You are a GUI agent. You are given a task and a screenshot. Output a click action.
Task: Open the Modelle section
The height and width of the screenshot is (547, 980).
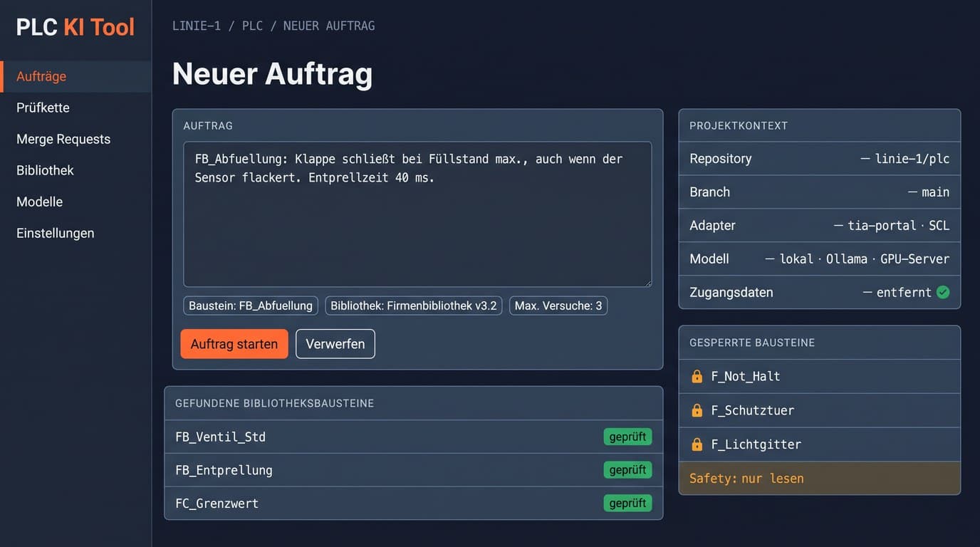pyautogui.click(x=75, y=202)
